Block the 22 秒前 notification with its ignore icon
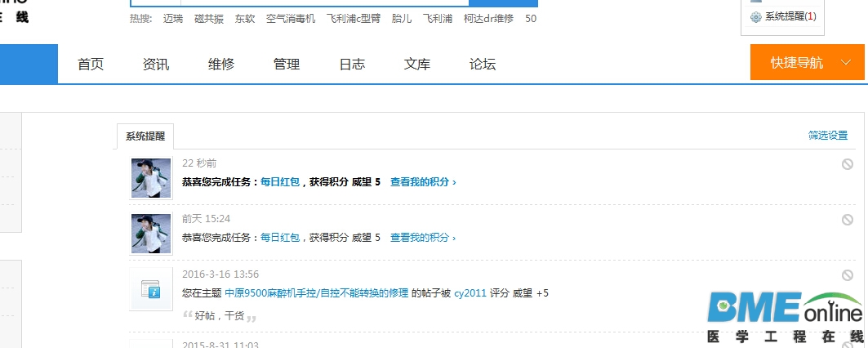This screenshot has width=868, height=348. click(847, 164)
